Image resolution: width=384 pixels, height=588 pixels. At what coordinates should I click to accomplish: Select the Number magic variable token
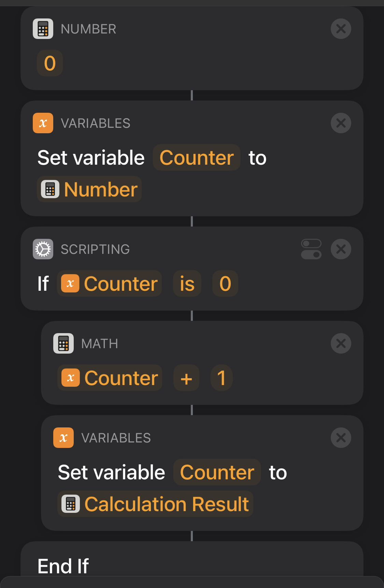click(89, 190)
